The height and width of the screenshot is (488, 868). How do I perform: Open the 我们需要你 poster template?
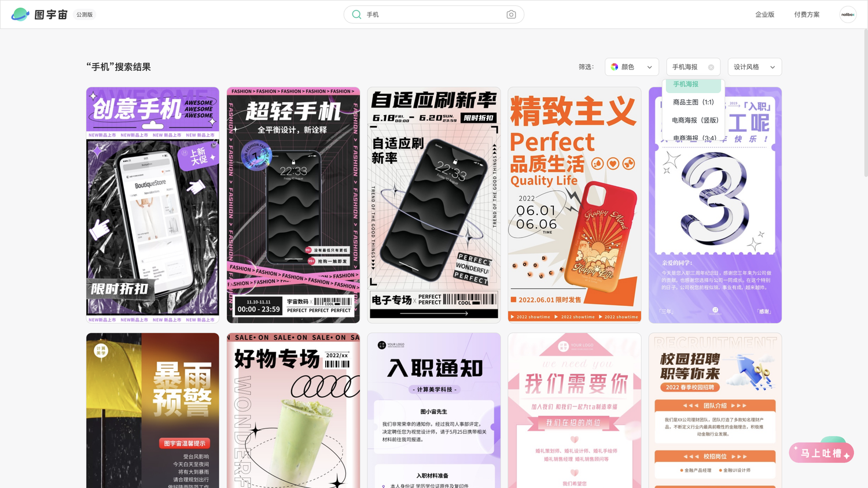click(x=575, y=411)
